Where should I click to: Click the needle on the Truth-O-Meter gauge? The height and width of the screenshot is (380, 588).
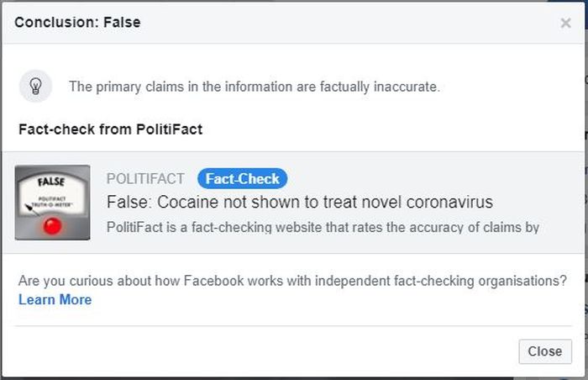pos(33,210)
